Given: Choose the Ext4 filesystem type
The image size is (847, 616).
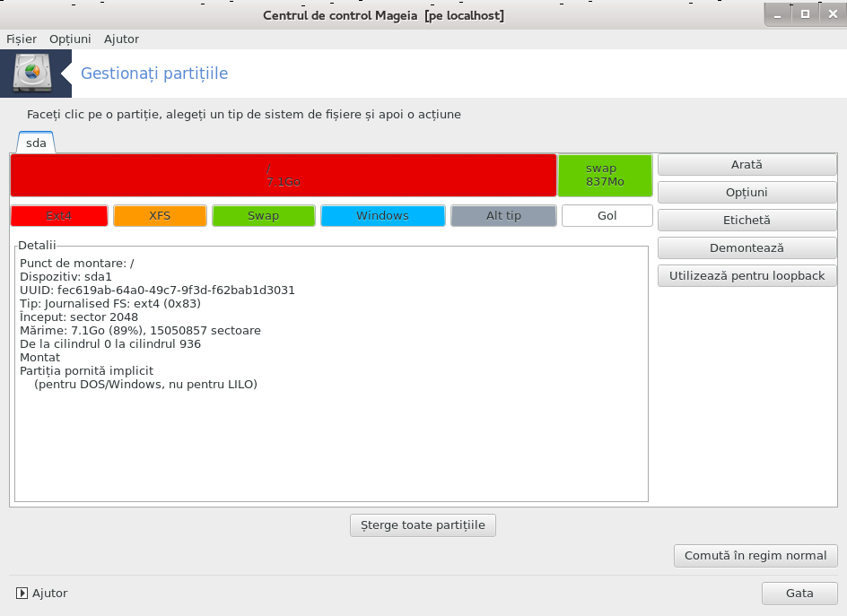Looking at the screenshot, I should tap(59, 216).
